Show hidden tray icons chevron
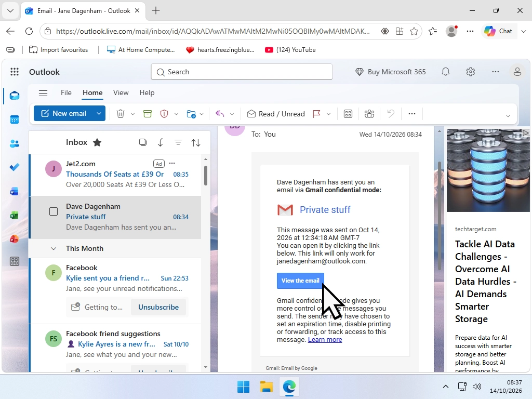Viewport: 532px width, 399px height. tap(446, 387)
